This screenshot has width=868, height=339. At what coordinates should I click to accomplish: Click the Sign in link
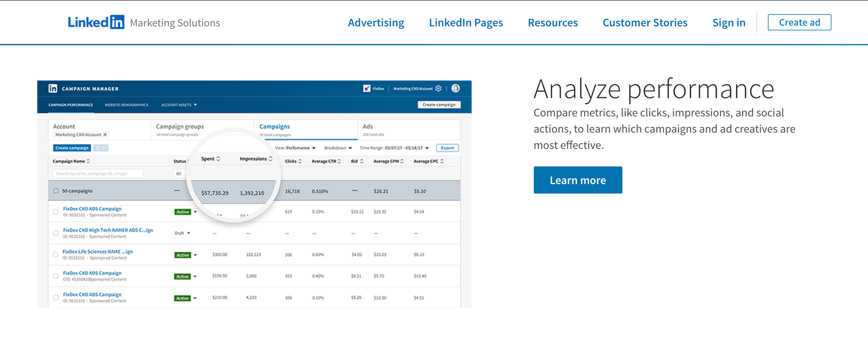coord(729,22)
